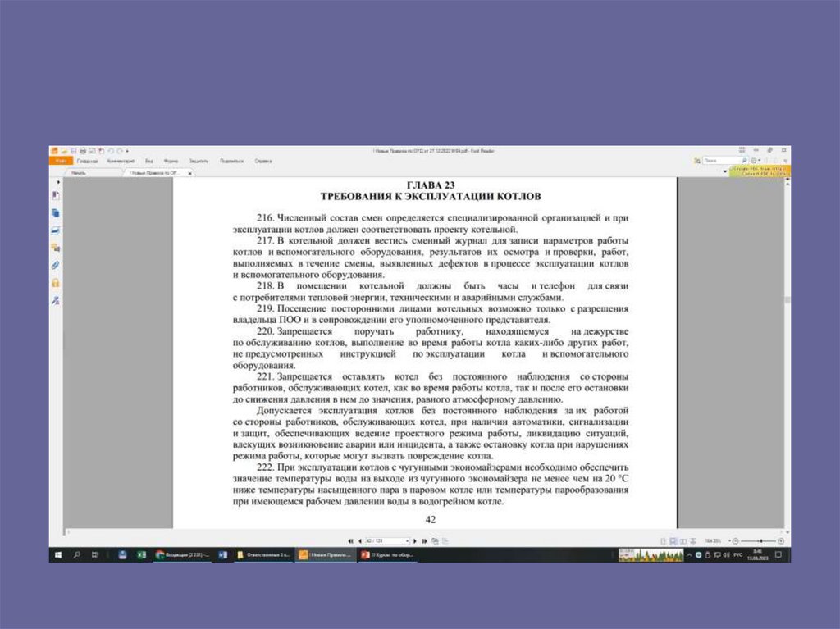Switch to the Ответственные folder taskbar window
This screenshot has height=629, width=840.
tap(263, 554)
